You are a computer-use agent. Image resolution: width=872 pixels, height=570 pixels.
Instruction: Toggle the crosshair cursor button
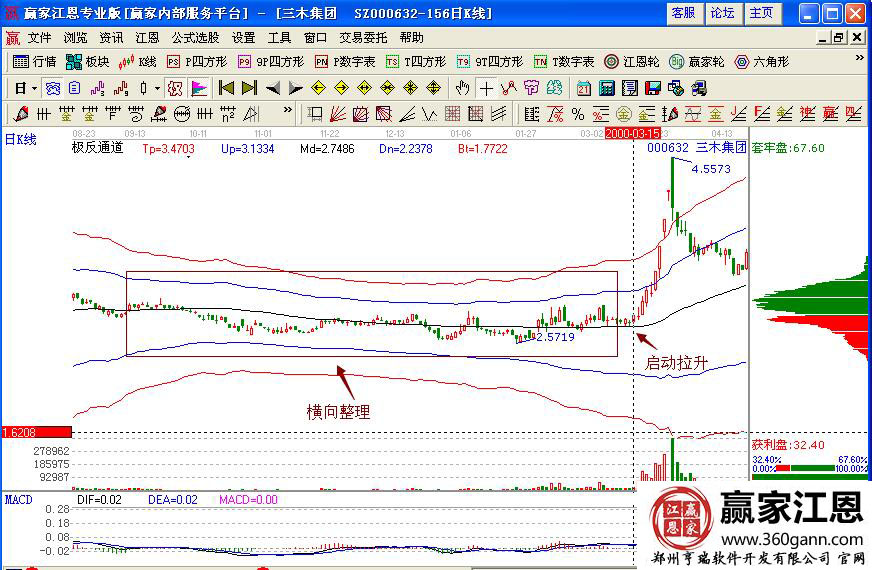[x=487, y=88]
